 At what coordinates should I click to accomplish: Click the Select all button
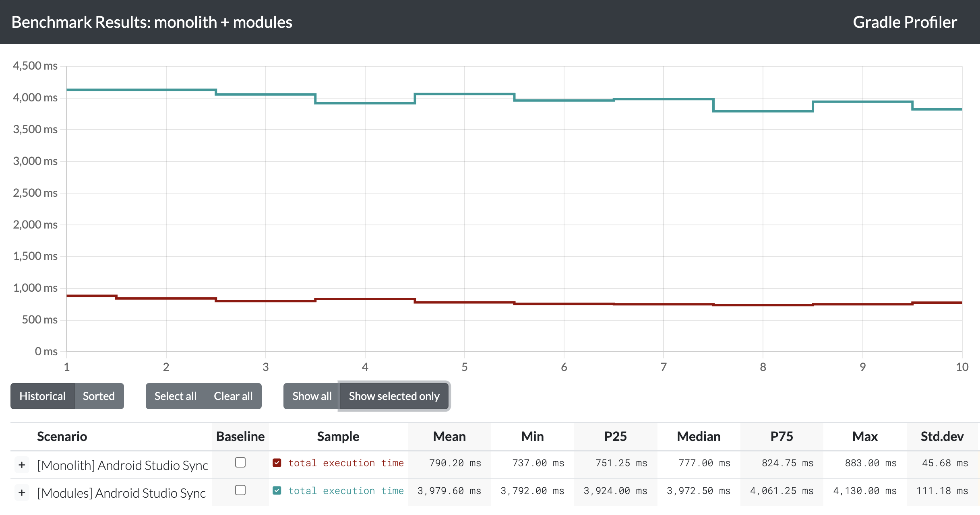pos(175,396)
